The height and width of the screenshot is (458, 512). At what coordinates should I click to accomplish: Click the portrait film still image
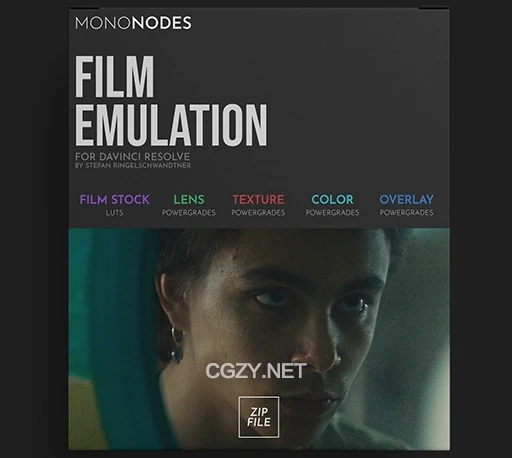click(259, 339)
